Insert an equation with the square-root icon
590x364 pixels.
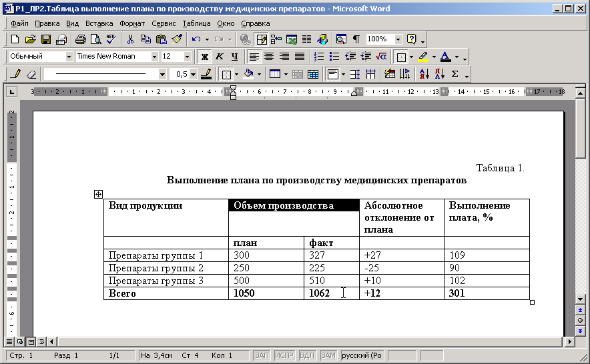pos(381,57)
